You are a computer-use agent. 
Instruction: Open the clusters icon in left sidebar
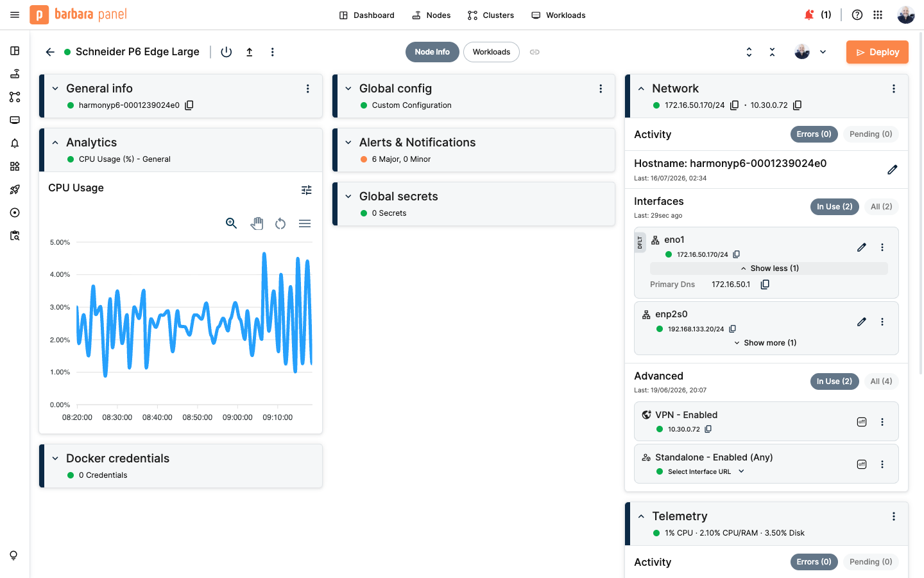click(x=15, y=97)
